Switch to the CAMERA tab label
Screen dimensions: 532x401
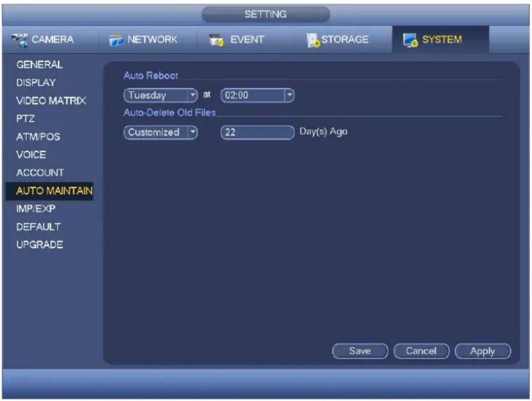tap(53, 39)
